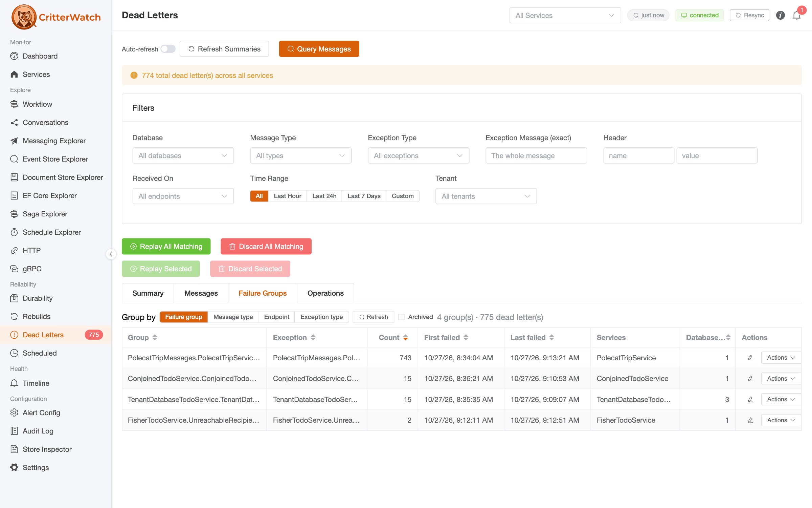Group by Exception type
This screenshot has height=508, width=812.
[321, 317]
